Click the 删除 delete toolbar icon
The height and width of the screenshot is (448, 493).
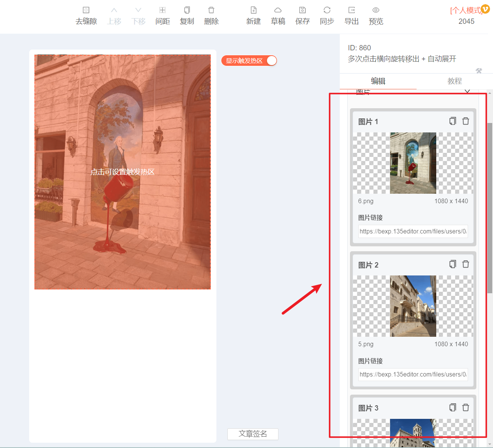(211, 10)
